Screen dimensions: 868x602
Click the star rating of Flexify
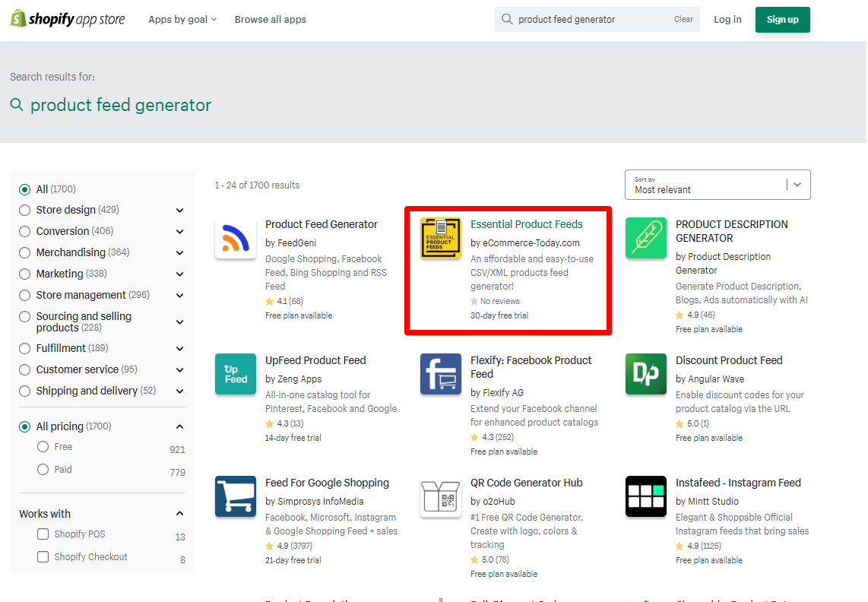coord(492,438)
